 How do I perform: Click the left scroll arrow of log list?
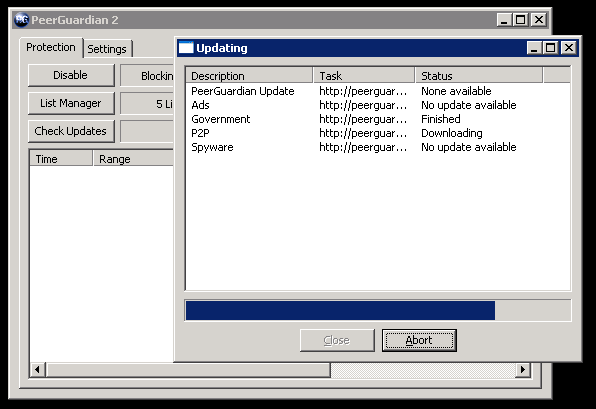[x=38, y=369]
